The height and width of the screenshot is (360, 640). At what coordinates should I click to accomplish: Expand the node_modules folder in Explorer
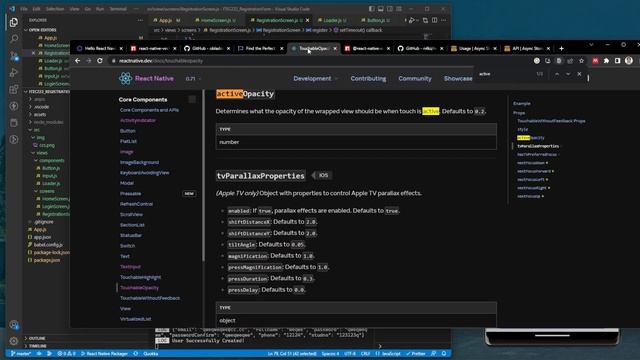pos(48,122)
